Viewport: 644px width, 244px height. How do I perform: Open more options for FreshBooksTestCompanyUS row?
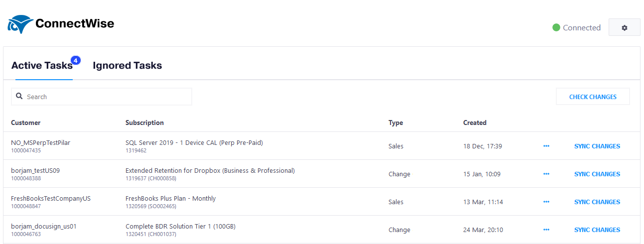pyautogui.click(x=546, y=202)
